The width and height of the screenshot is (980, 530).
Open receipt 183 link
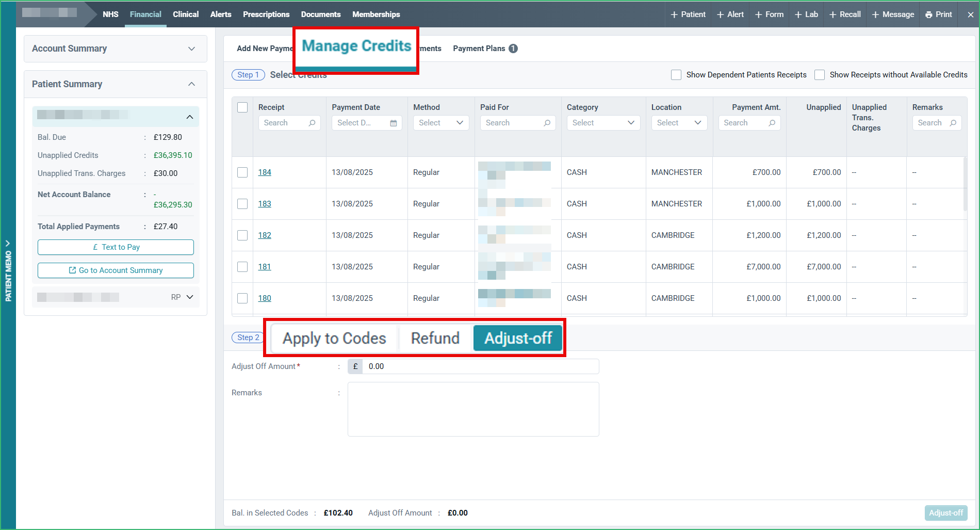point(265,204)
